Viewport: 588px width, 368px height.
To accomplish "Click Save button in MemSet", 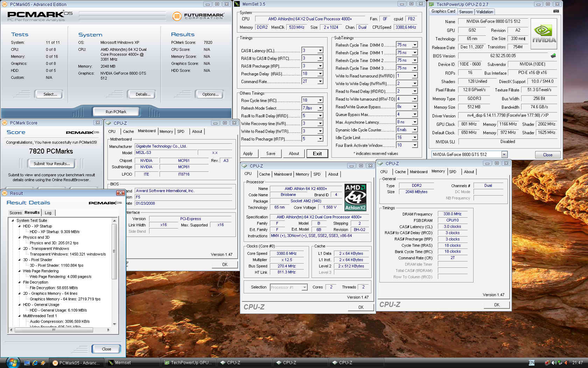I will pyautogui.click(x=271, y=154).
